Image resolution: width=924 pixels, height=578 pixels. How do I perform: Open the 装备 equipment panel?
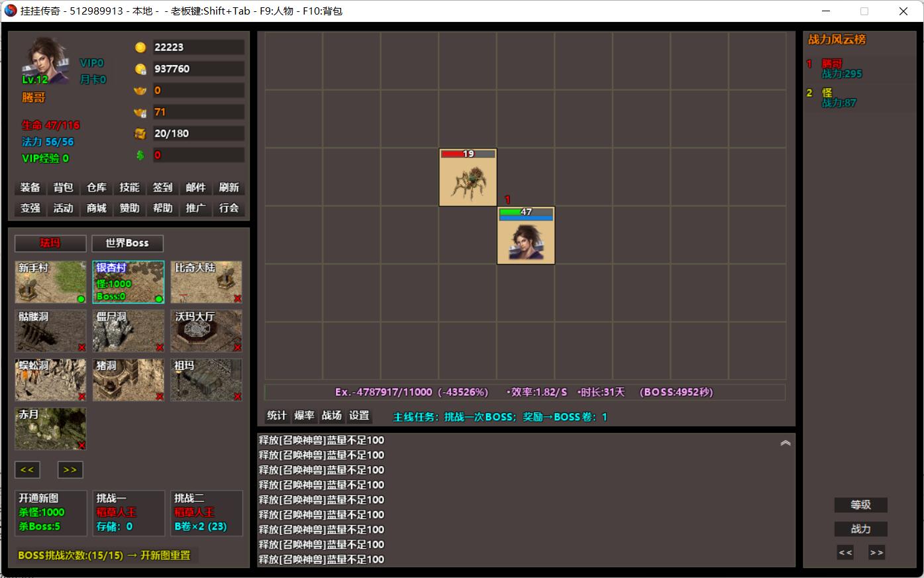click(30, 188)
